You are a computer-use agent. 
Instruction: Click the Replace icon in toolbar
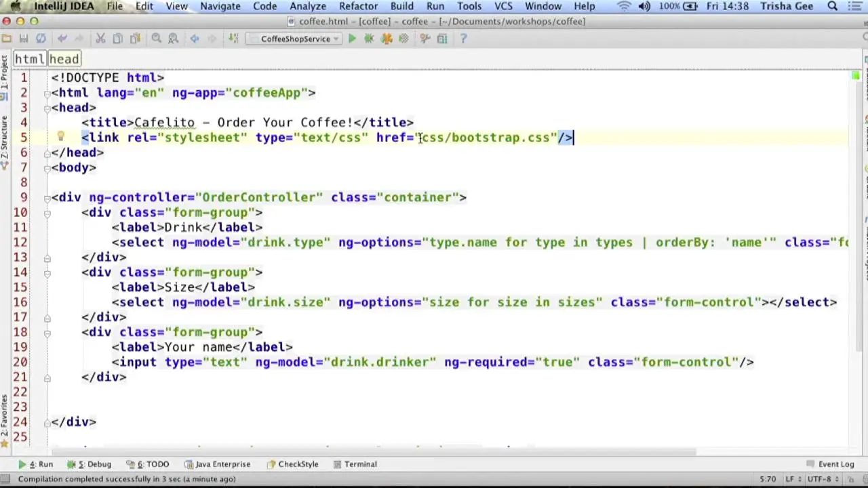pos(174,39)
